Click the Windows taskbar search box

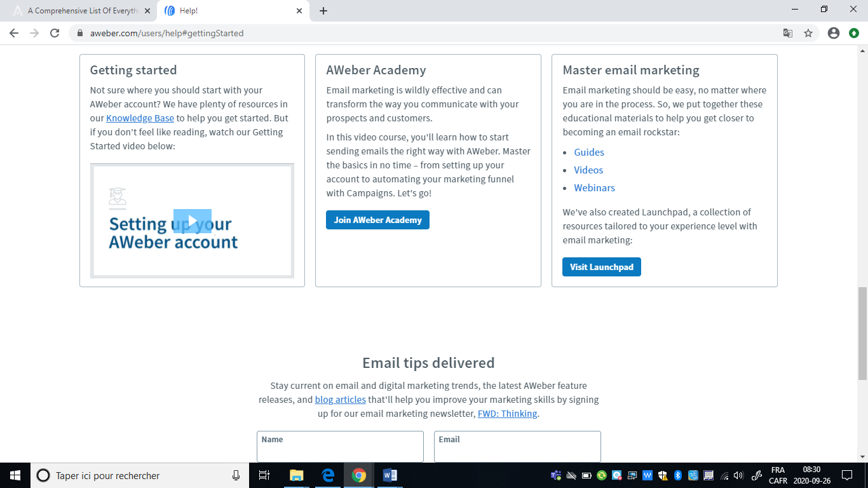coord(140,475)
